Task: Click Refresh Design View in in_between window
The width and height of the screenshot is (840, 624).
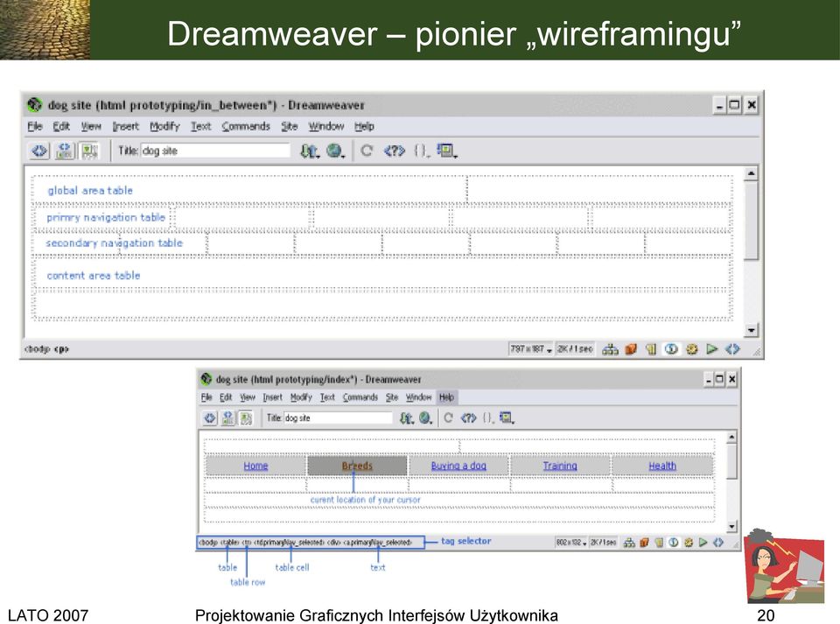Action: point(367,151)
